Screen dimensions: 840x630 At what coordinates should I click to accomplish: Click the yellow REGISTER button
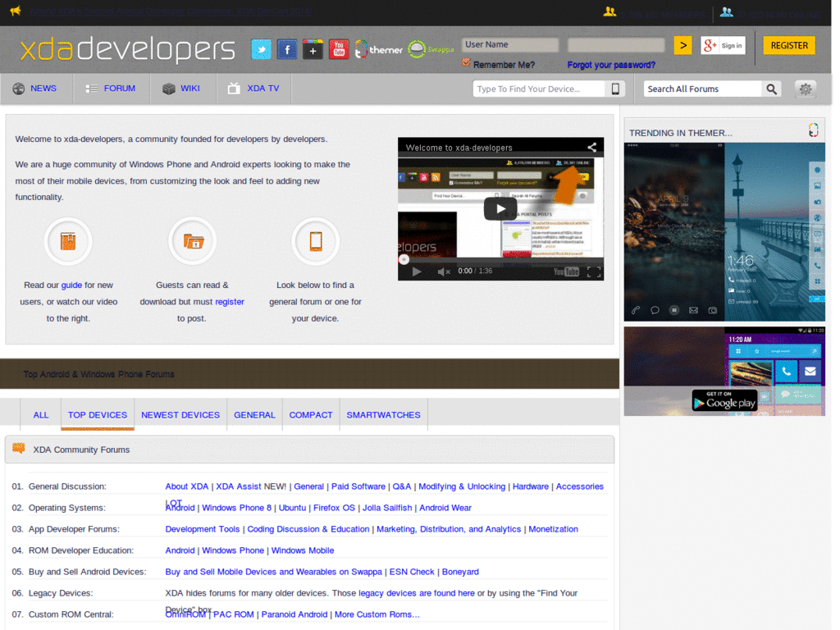tap(789, 46)
